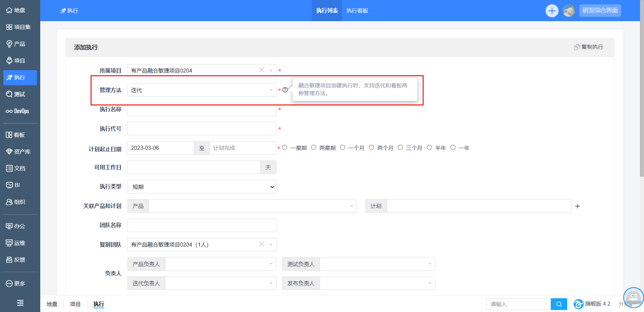644x312 pixels.
Task: Collapse the sidebar using the bottom menu icon
Action: tap(20, 303)
